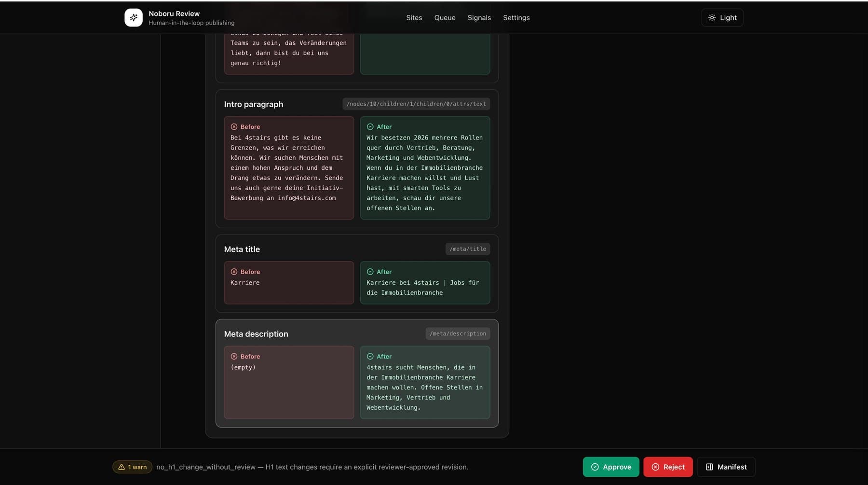The width and height of the screenshot is (868, 485).
Task: Click the sun icon in the Light button
Action: pos(712,17)
